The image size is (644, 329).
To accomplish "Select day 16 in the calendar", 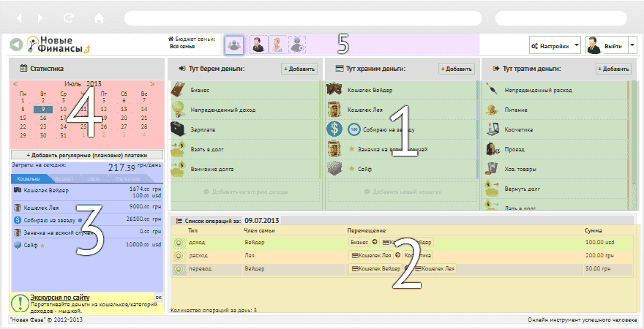I will (44, 117).
